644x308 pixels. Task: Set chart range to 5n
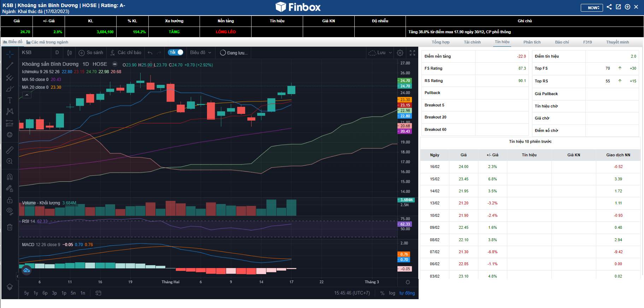tap(73, 293)
